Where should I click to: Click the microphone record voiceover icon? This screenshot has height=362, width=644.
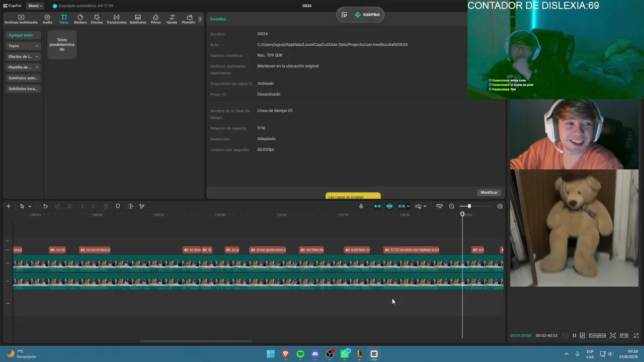pyautogui.click(x=361, y=206)
